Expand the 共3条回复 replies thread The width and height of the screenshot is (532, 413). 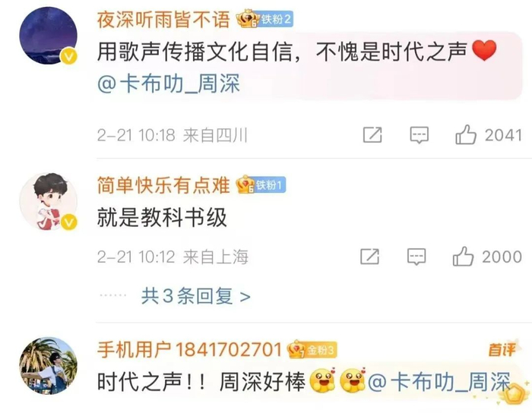click(196, 296)
